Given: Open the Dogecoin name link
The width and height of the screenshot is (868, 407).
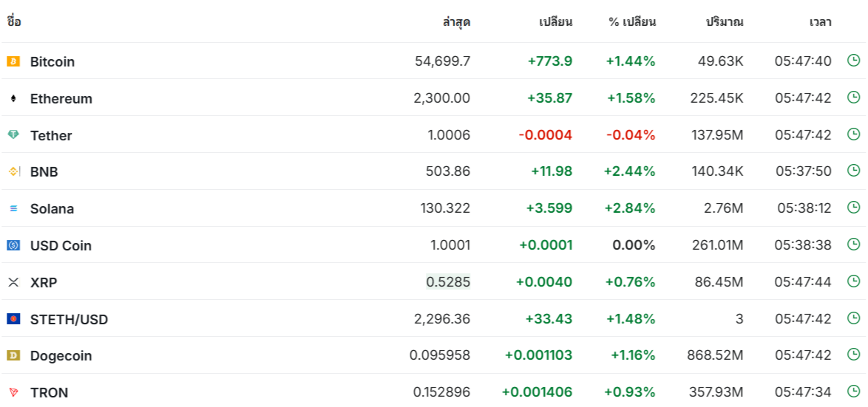Looking at the screenshot, I should [x=61, y=355].
